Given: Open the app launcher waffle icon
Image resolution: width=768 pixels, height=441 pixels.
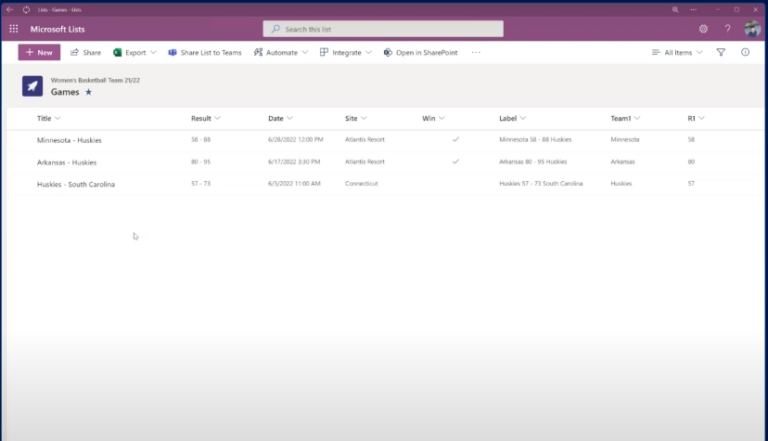Looking at the screenshot, I should tap(14, 29).
